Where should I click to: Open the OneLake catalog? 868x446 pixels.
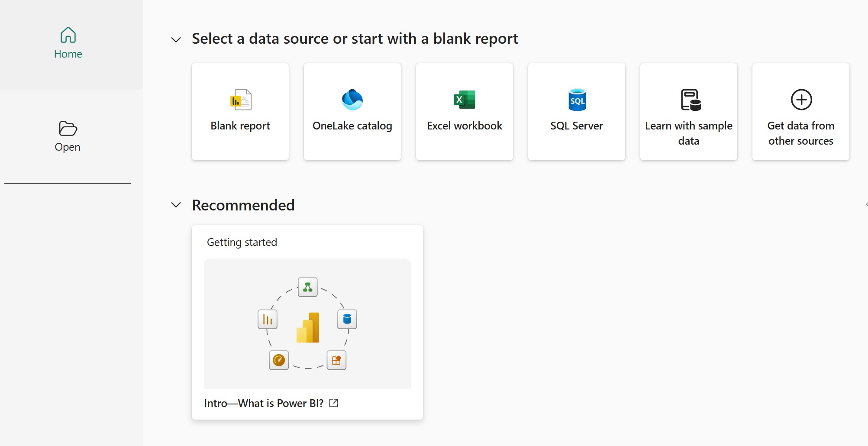[352, 112]
